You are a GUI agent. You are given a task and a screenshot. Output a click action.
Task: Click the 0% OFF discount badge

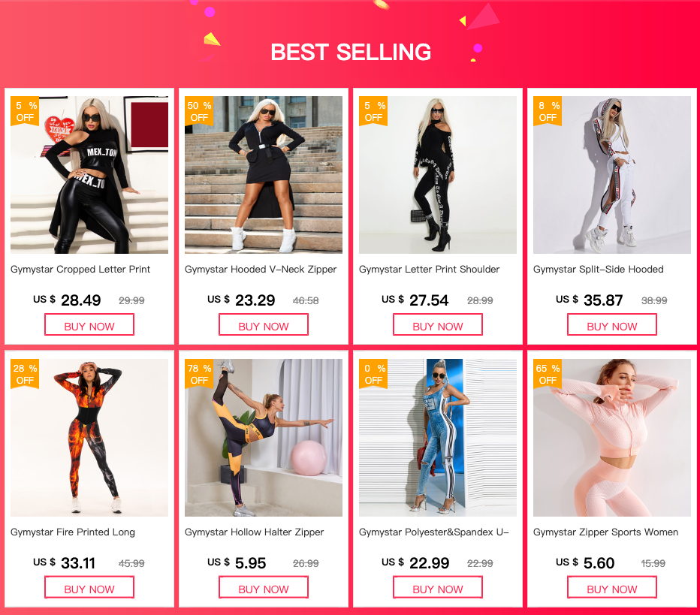coord(373,374)
